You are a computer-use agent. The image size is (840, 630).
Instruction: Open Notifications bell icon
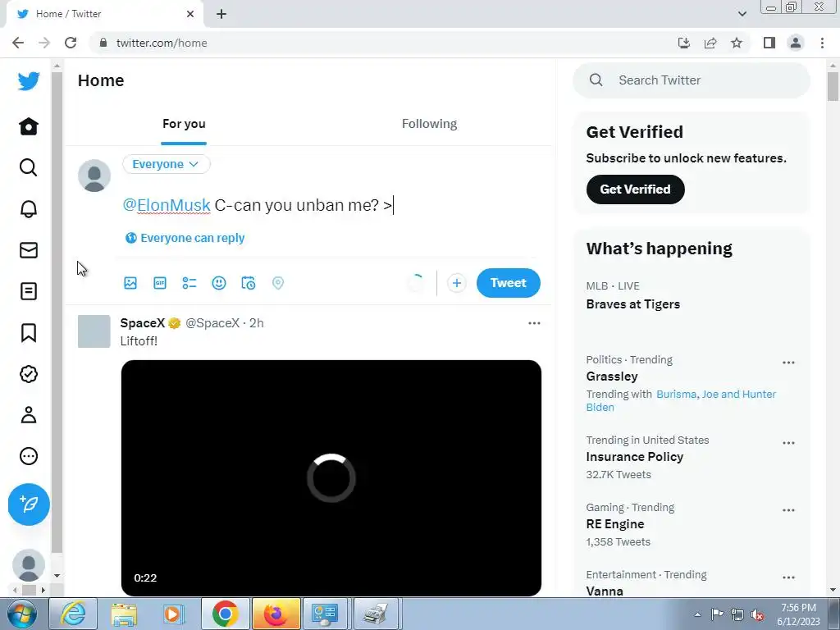tap(29, 209)
